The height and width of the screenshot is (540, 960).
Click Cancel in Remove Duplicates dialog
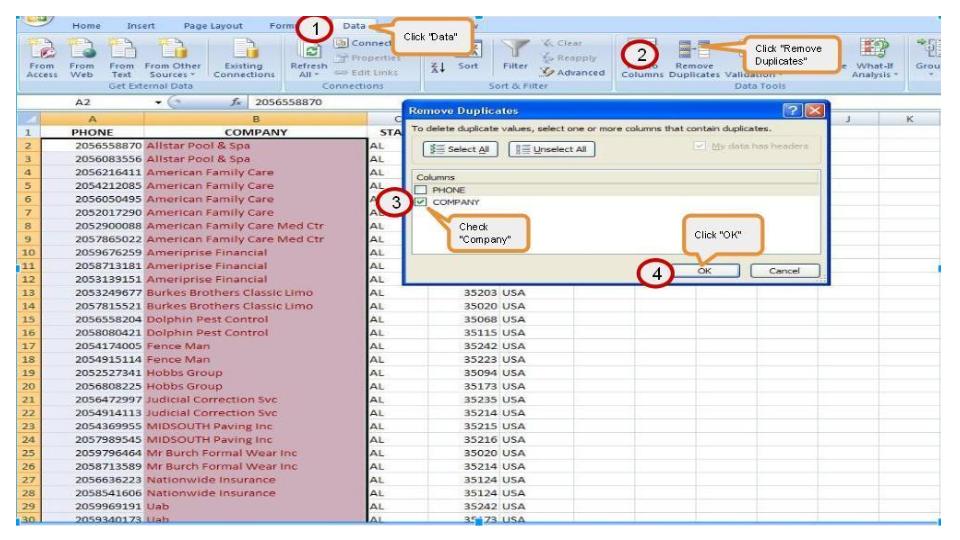point(786,271)
